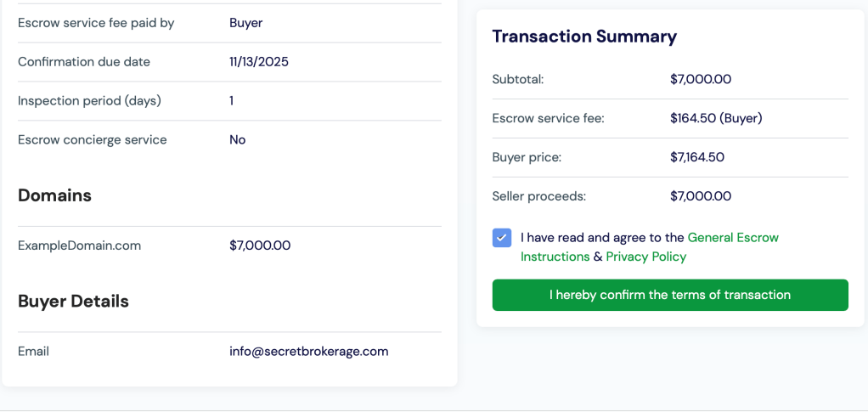
Task: Click the Buyer Details section heading
Action: tap(73, 301)
